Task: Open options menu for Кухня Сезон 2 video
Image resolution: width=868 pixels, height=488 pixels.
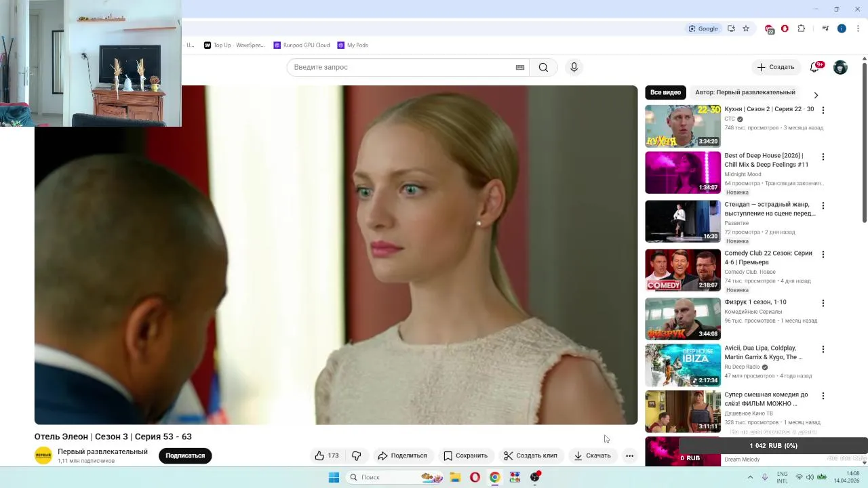Action: click(x=823, y=110)
